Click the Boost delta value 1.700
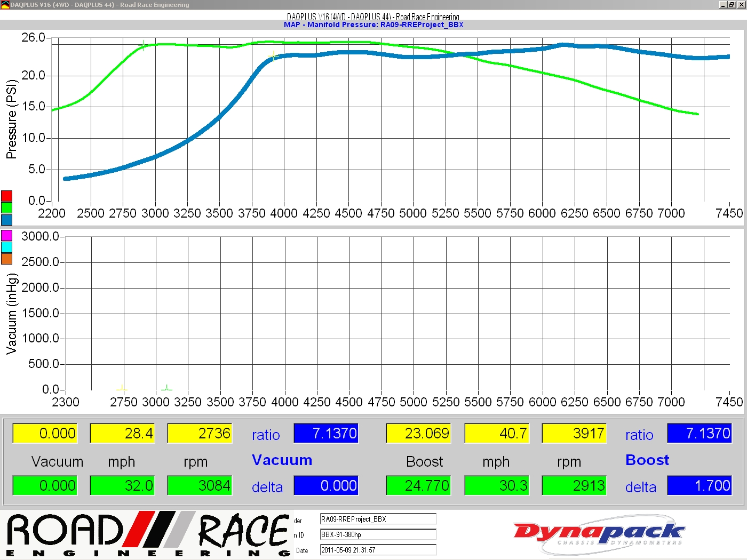747x560 pixels. 699,485
